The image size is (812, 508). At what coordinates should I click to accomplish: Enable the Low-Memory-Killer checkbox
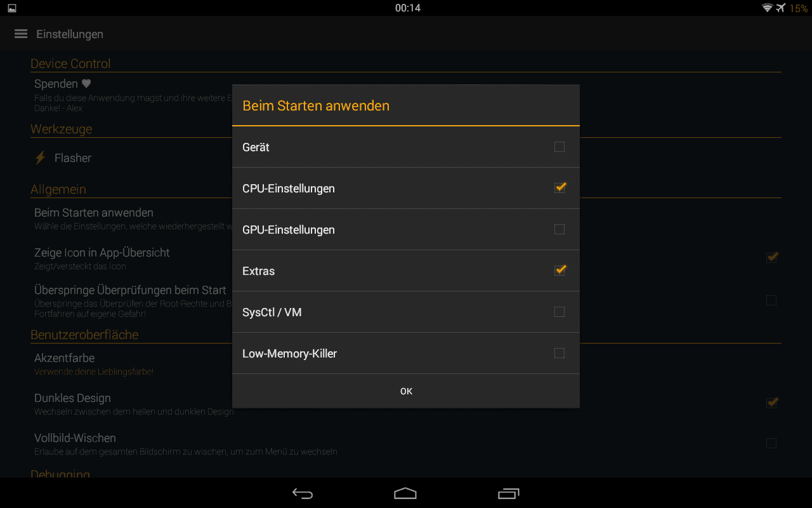(559, 353)
